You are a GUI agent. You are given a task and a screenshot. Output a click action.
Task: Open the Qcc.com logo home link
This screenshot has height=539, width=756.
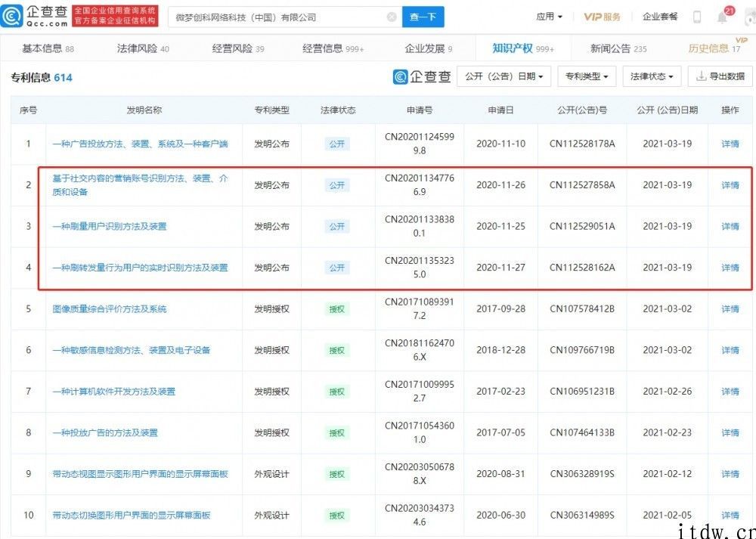point(35,16)
